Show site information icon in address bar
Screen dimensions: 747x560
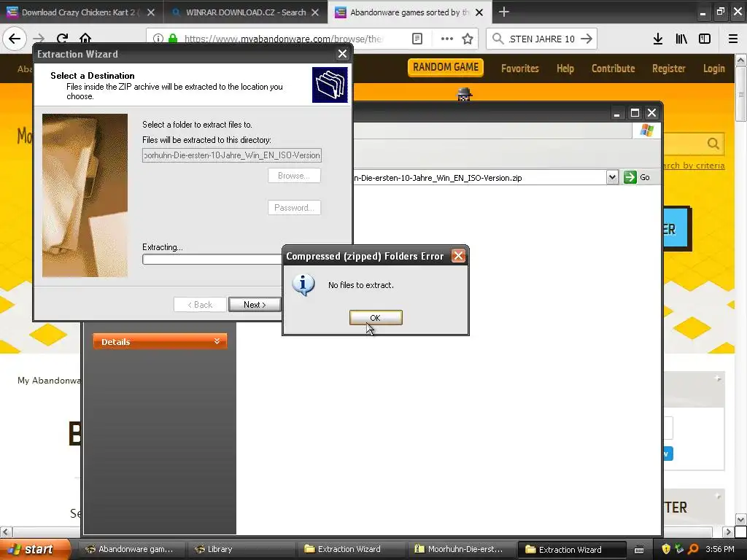pos(158,39)
